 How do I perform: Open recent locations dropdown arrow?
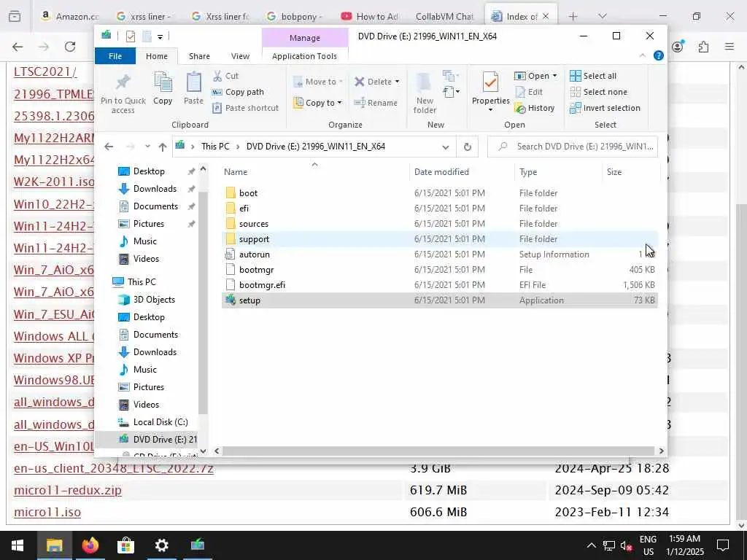(147, 147)
